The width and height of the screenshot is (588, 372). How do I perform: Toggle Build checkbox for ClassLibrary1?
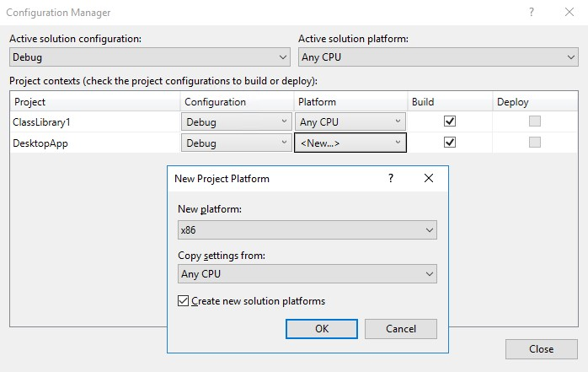(x=450, y=121)
